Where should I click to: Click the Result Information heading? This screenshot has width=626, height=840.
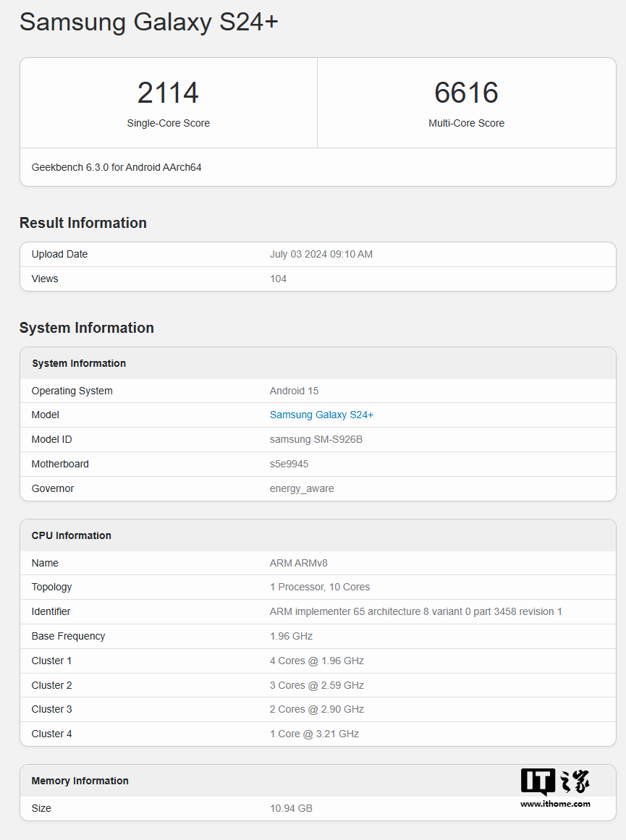[83, 223]
